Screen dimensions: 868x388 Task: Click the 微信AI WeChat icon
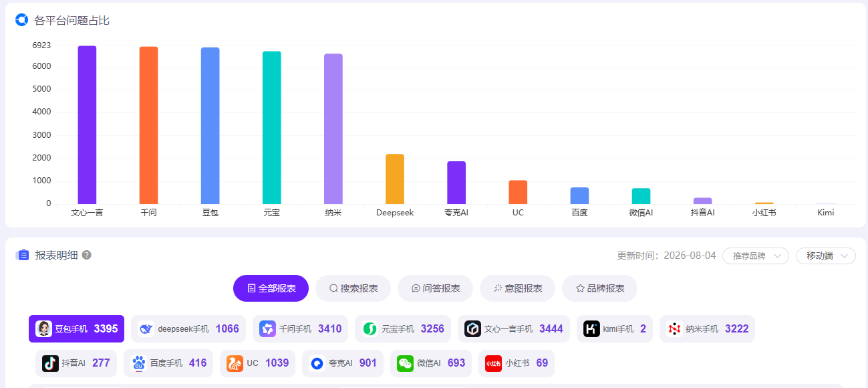pyautogui.click(x=405, y=363)
